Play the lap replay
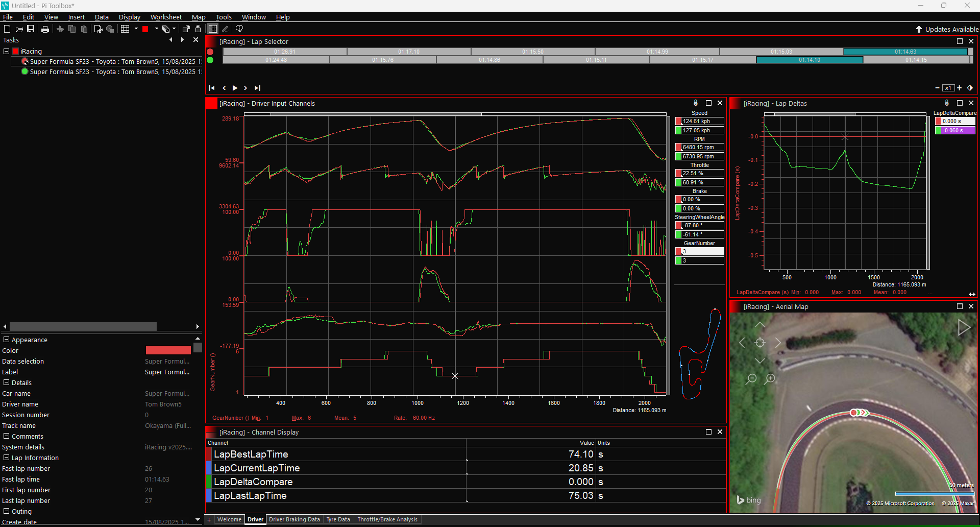This screenshot has height=527, width=980. click(x=235, y=88)
